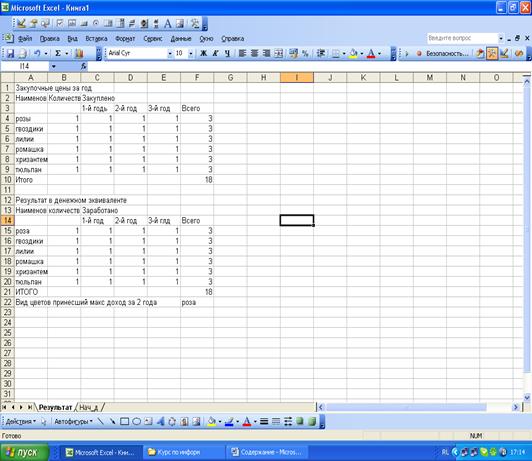Toggle bold formatting Ж button
Image resolution: width=532 pixels, height=461 pixels.
click(x=204, y=53)
